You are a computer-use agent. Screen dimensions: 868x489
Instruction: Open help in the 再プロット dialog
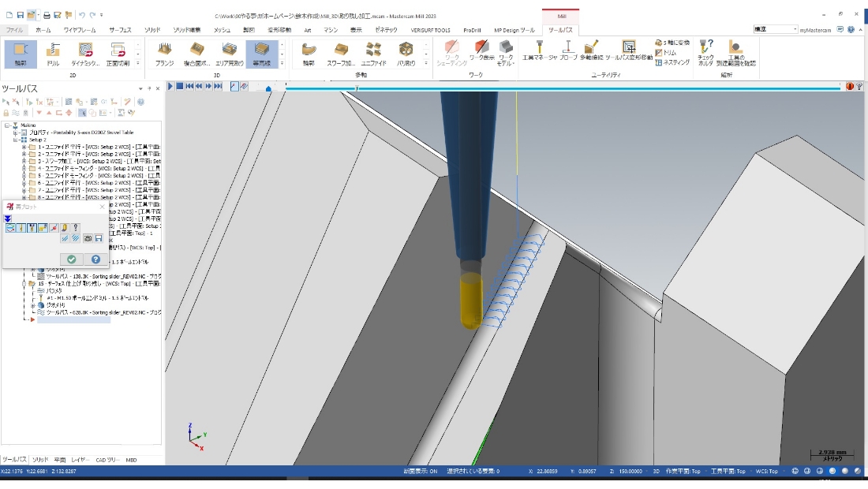[x=95, y=259]
